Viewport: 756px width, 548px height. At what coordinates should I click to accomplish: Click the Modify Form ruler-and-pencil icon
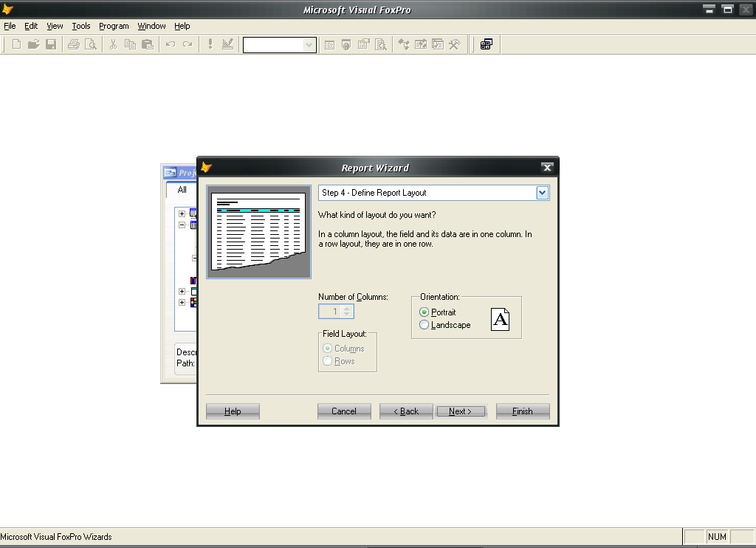(x=227, y=45)
